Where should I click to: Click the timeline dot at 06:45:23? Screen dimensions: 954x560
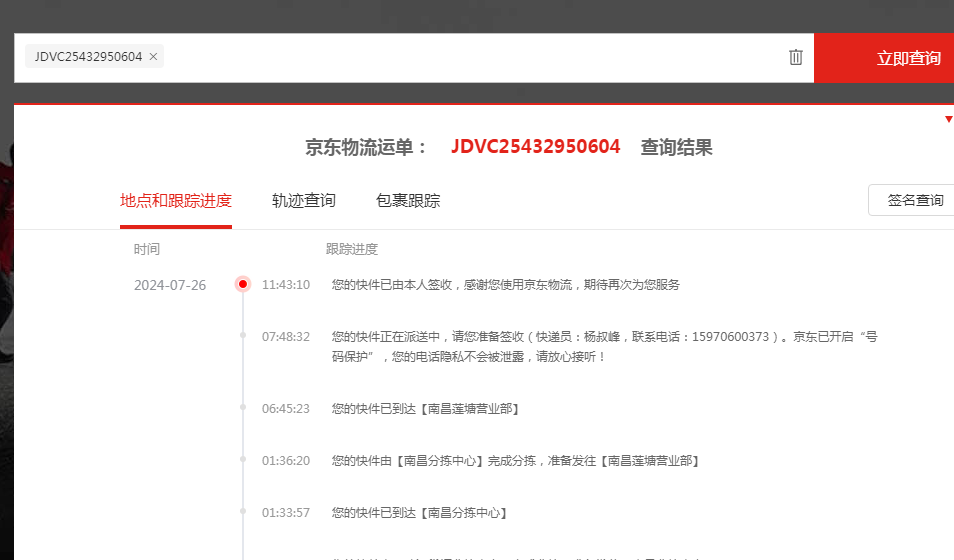(243, 407)
